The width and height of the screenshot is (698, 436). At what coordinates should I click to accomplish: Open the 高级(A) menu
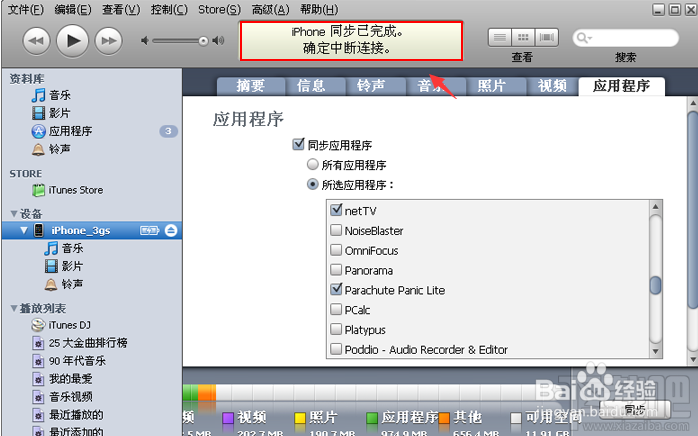click(x=270, y=9)
